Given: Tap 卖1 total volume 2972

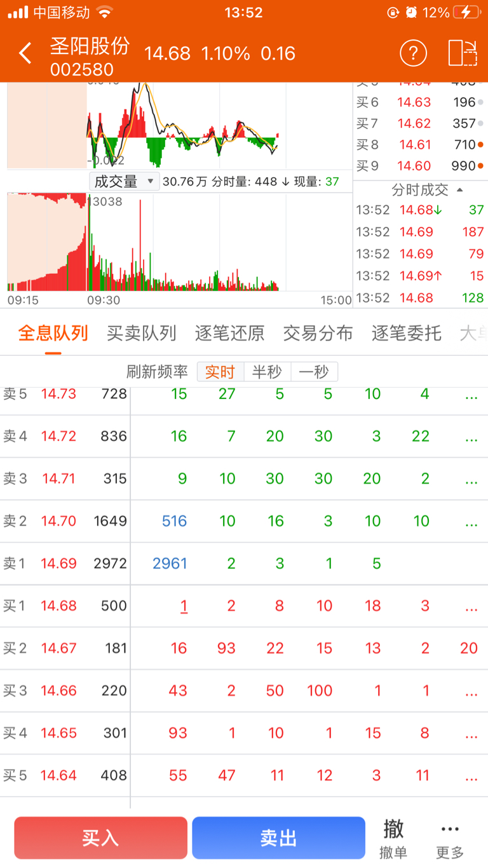Looking at the screenshot, I should point(111,564).
